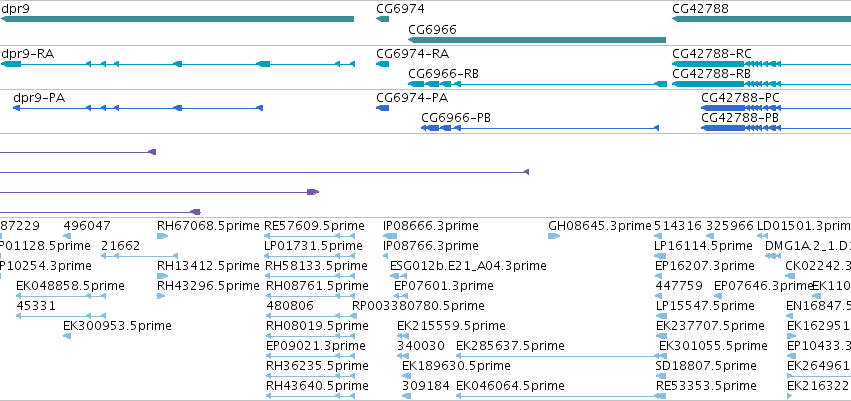Click the RH08761.5prime EST label
The width and height of the screenshot is (851, 401).
tap(317, 286)
